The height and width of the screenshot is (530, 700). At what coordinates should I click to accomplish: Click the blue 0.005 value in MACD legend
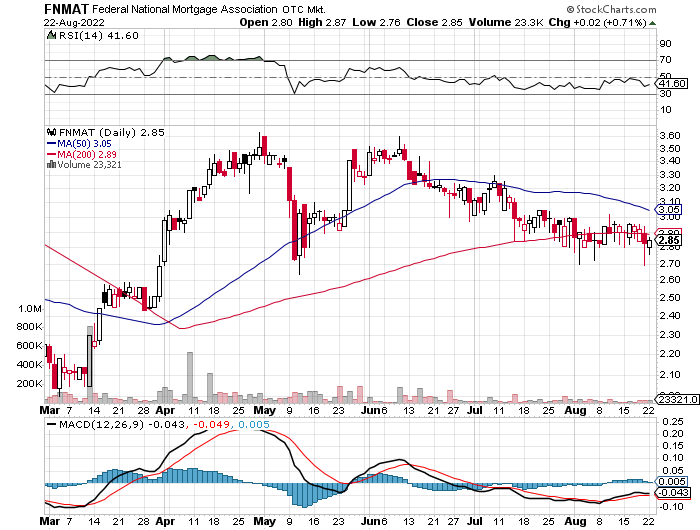(x=254, y=425)
